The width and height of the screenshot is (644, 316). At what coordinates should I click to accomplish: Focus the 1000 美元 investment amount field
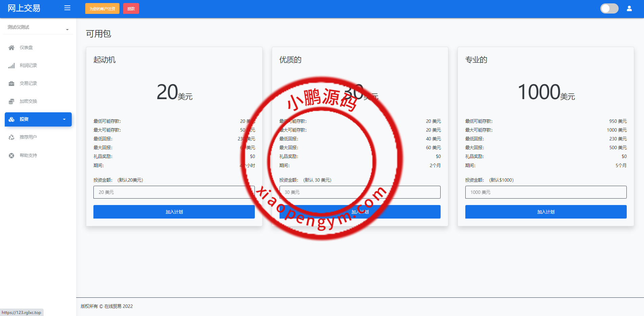tap(546, 192)
